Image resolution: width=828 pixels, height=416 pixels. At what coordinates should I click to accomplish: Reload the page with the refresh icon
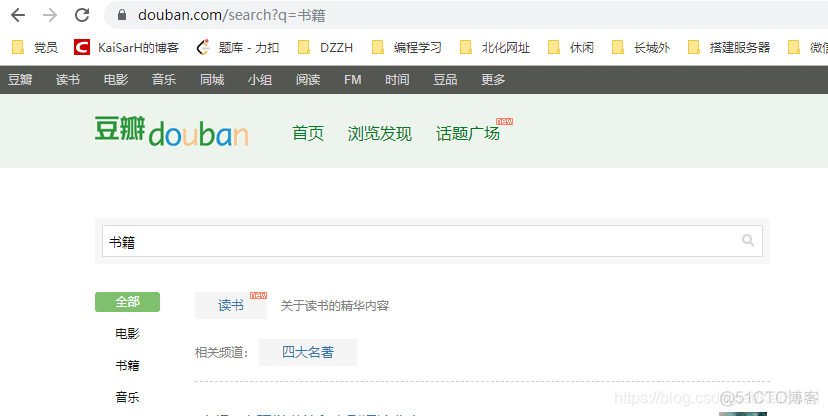[82, 15]
